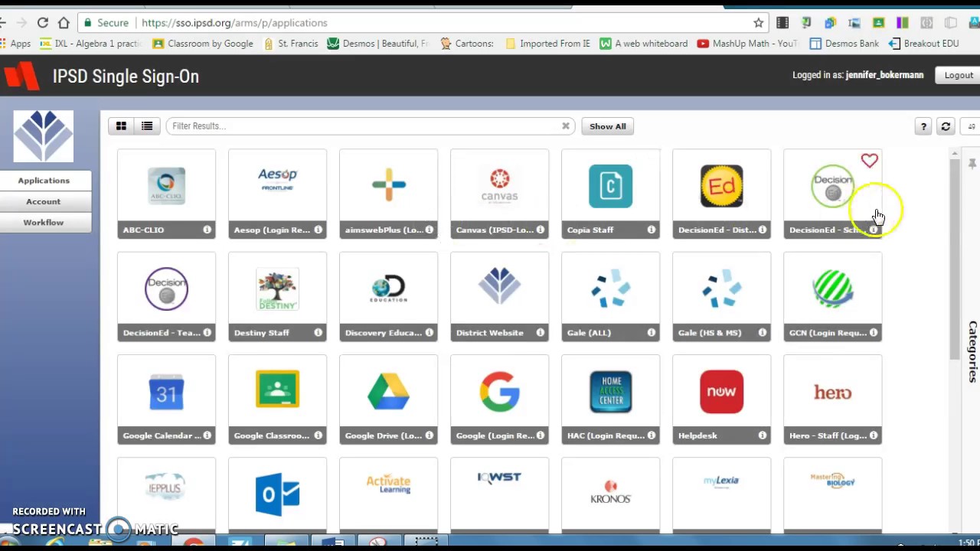
Task: Open the Discovery Education tile
Action: [x=388, y=297]
